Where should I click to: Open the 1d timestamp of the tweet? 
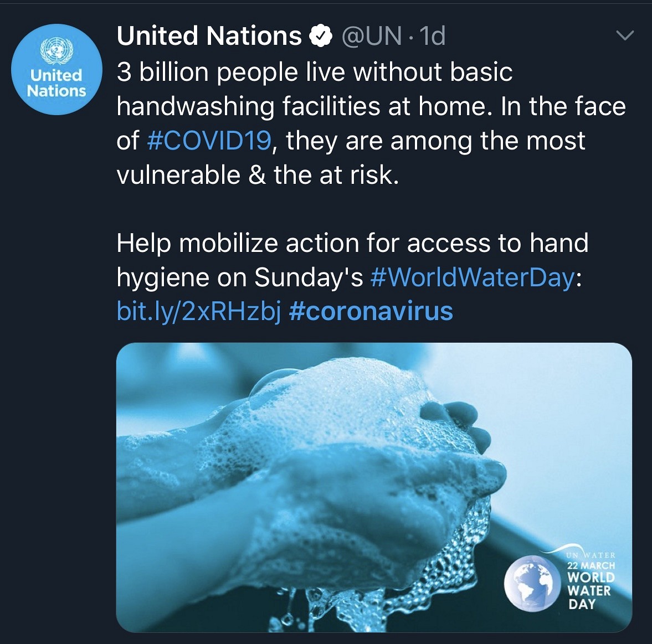(433, 36)
